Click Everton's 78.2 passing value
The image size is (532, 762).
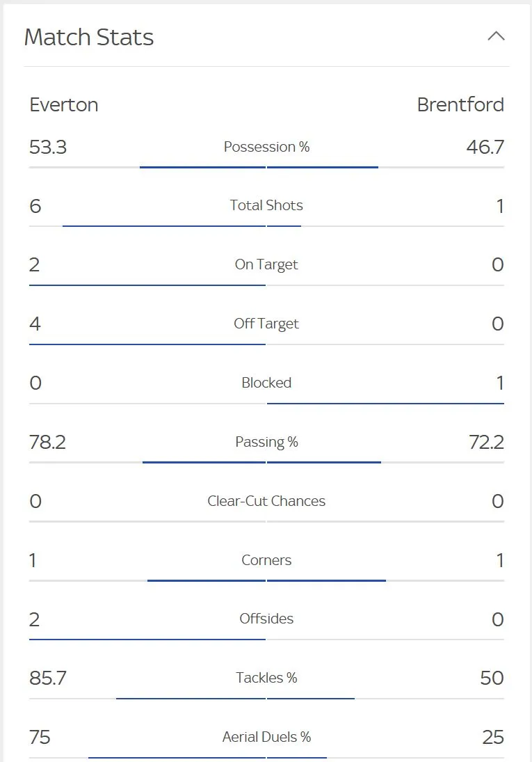click(x=48, y=442)
